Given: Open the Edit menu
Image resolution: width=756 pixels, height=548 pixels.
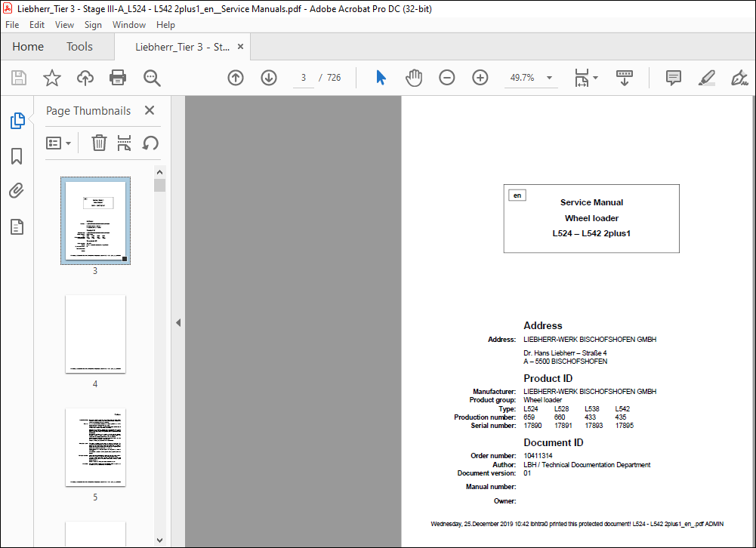Looking at the screenshot, I should tap(37, 25).
